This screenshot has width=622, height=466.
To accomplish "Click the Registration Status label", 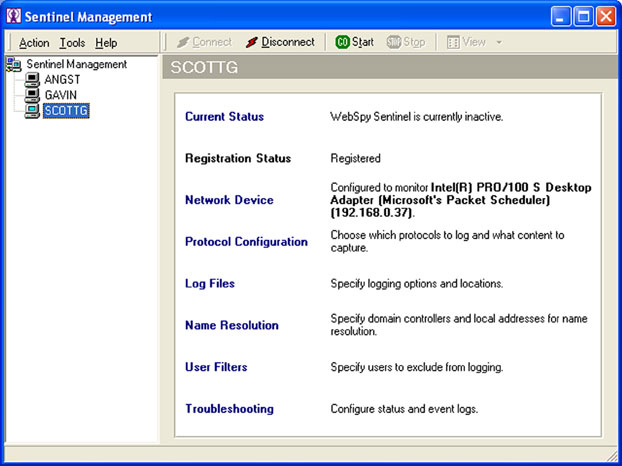I will point(238,158).
